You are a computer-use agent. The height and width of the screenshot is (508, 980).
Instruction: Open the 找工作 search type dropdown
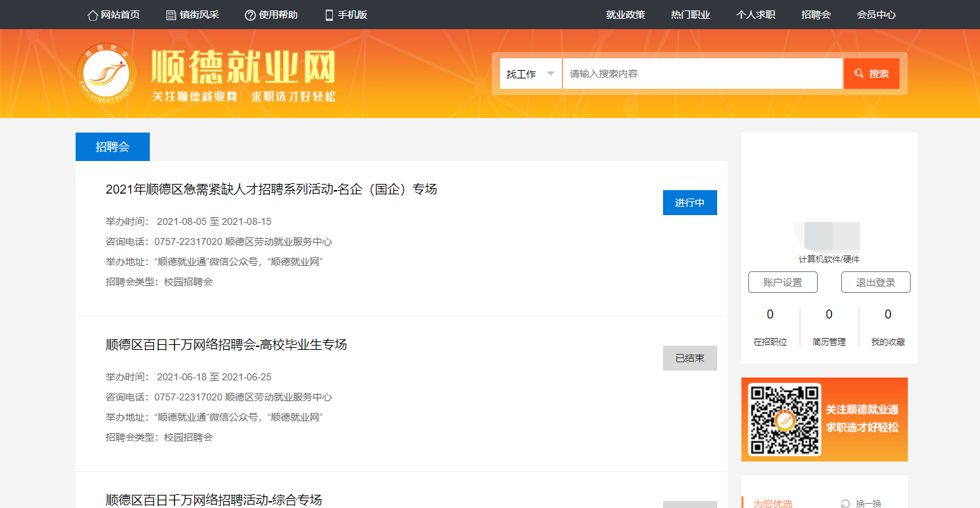click(x=531, y=74)
